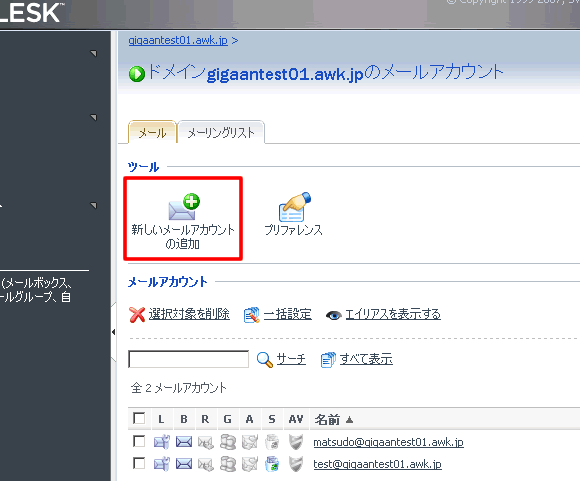This screenshot has width=580, height=481.
Task: Click the antivirus shield icon for test account
Action: pyautogui.click(x=296, y=464)
